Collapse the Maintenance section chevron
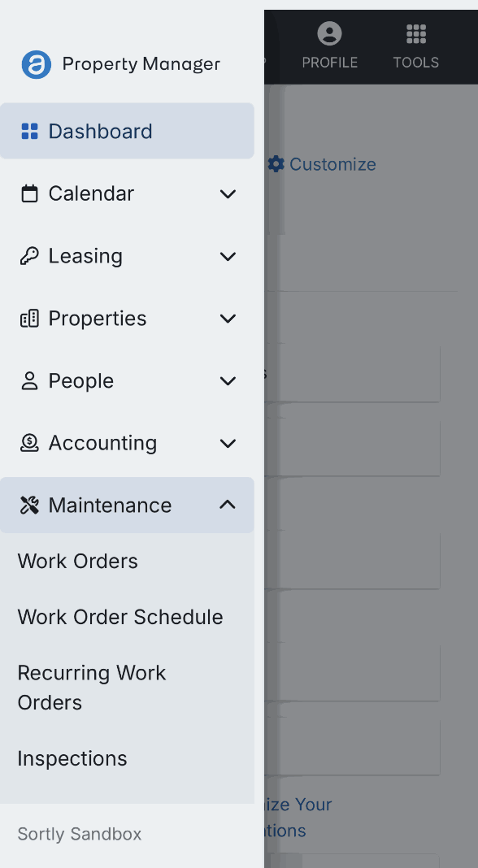Viewport: 478px width, 868px height. point(228,505)
